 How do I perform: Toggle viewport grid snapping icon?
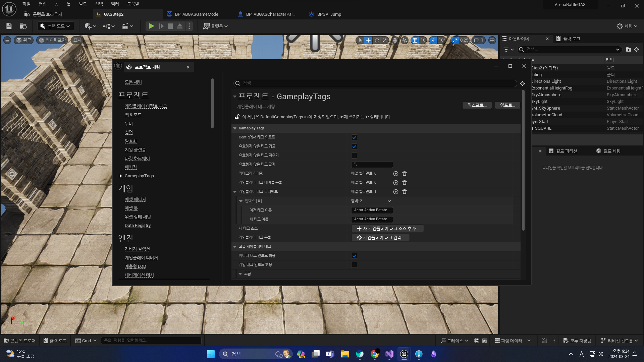[415, 40]
